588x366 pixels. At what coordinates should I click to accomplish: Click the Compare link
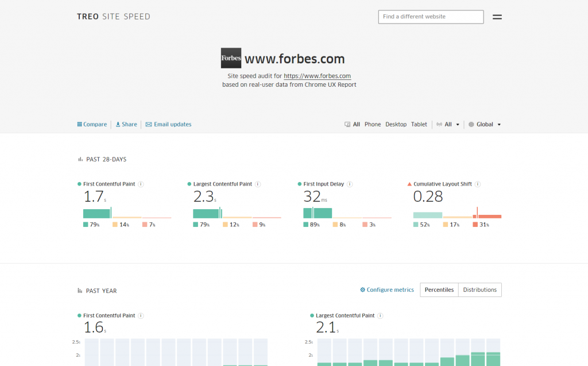[92, 124]
